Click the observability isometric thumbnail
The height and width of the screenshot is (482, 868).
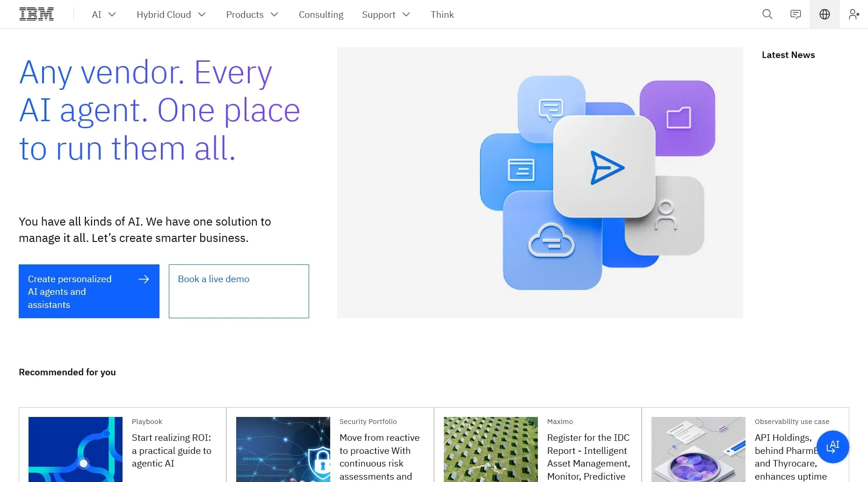point(698,449)
